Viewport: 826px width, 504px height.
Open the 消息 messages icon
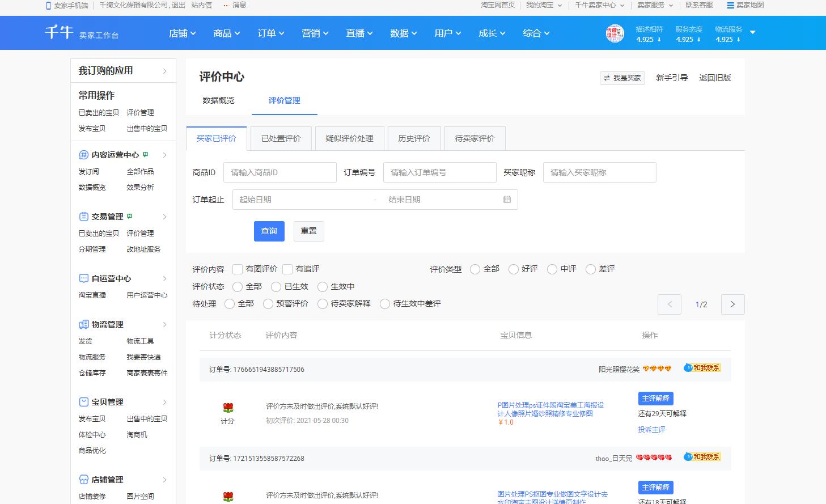tap(226, 5)
